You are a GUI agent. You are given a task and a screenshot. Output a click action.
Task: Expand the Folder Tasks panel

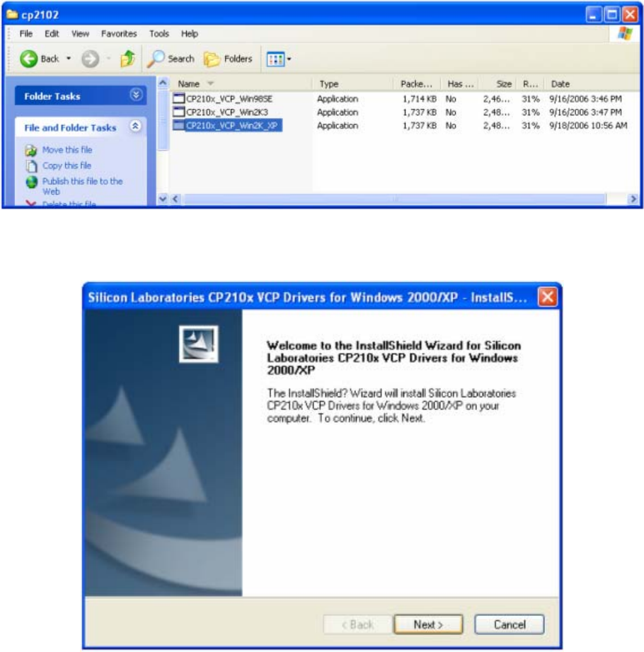(136, 95)
